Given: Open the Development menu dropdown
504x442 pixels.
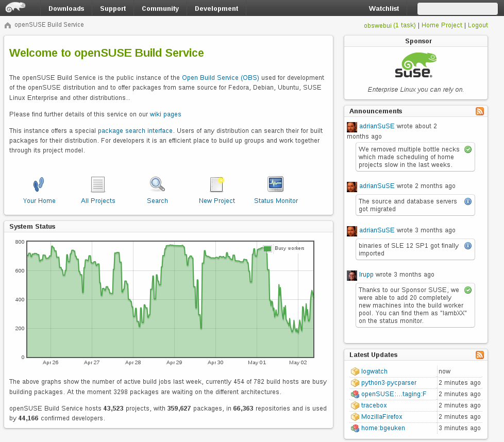Looking at the screenshot, I should pyautogui.click(x=216, y=9).
